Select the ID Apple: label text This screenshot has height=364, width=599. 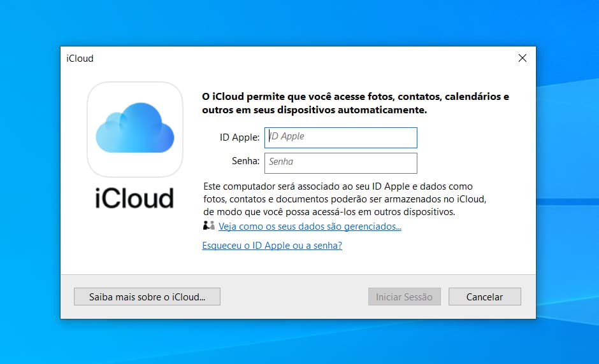(239, 137)
